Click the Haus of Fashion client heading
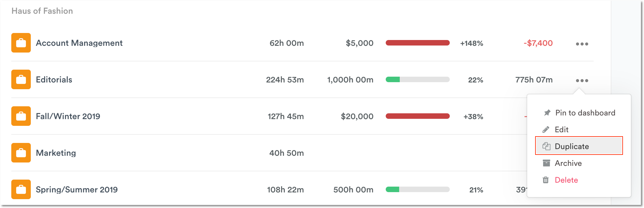 click(42, 11)
